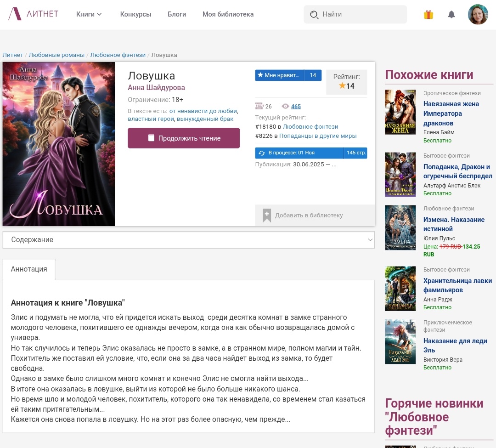Viewport: 496px width, 448px height.
Task: Click the Ловушка book cover image
Action: tap(59, 144)
